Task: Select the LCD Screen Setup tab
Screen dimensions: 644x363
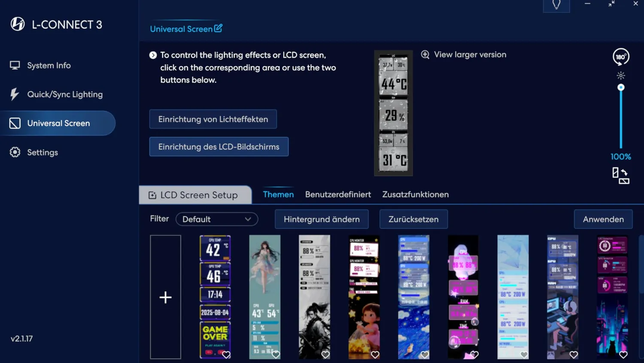Action: (x=195, y=195)
